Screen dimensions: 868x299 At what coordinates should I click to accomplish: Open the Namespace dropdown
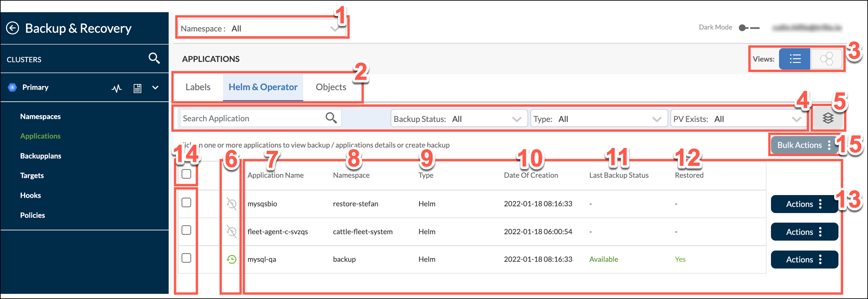coord(261,29)
